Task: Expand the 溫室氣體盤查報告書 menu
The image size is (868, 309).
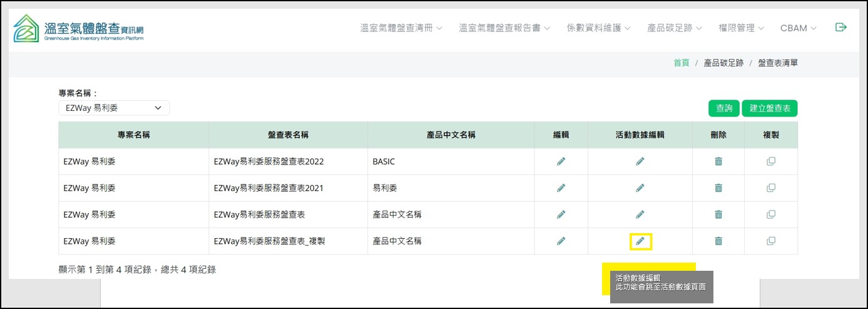Action: click(x=504, y=28)
